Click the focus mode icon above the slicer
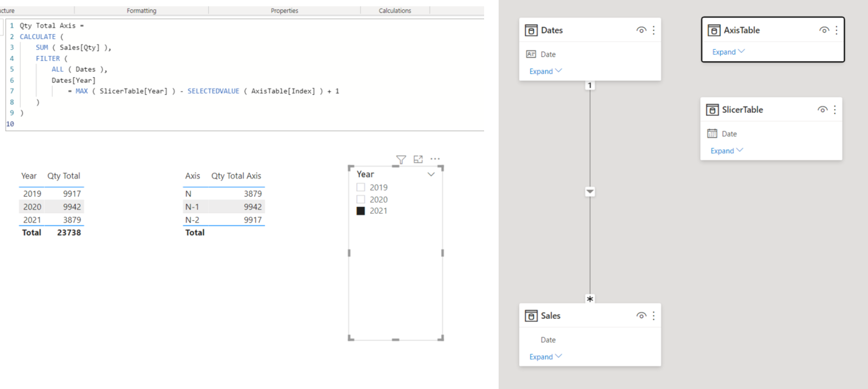868x389 pixels. tap(418, 159)
